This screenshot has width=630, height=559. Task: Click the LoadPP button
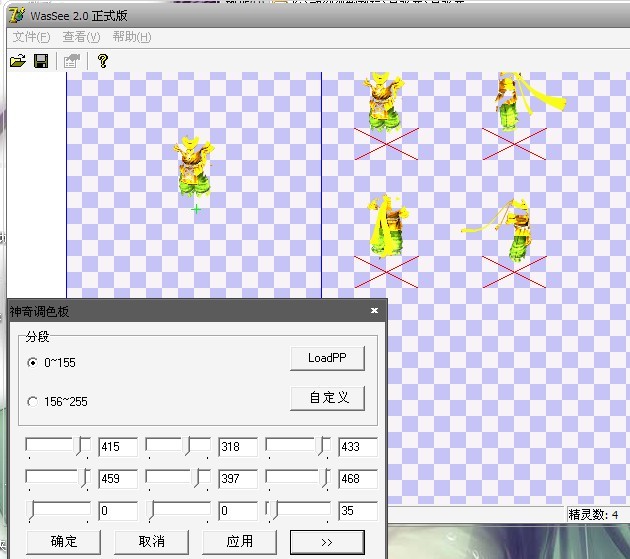point(327,358)
